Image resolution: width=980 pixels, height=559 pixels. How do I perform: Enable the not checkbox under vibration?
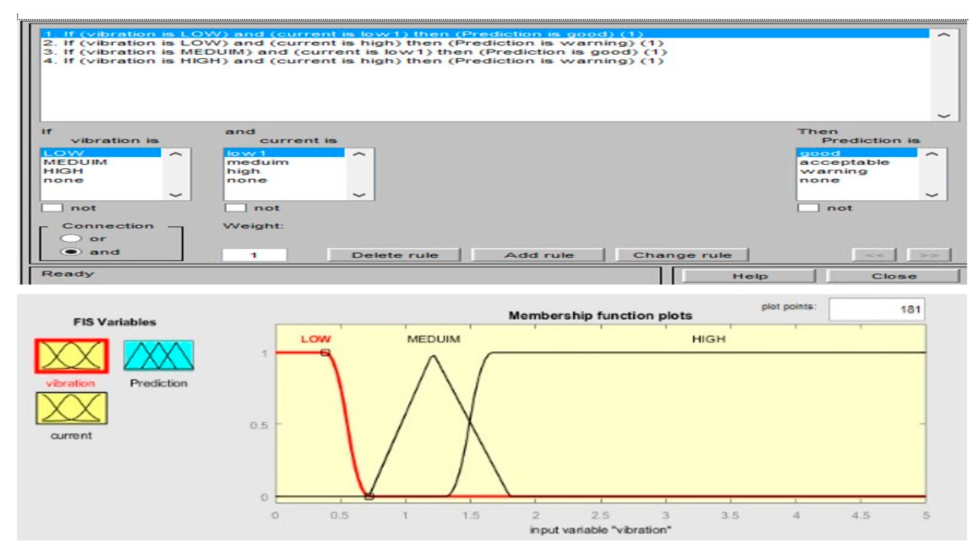52,208
